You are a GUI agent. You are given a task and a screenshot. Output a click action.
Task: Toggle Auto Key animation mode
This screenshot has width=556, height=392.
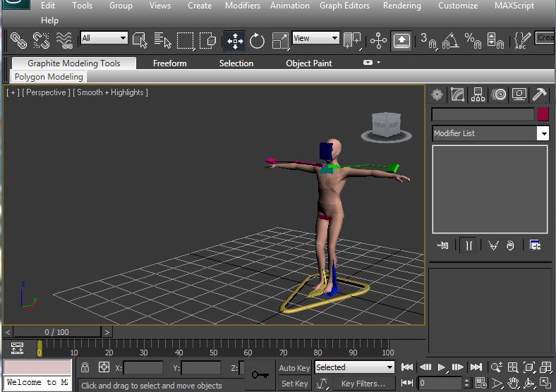point(294,367)
